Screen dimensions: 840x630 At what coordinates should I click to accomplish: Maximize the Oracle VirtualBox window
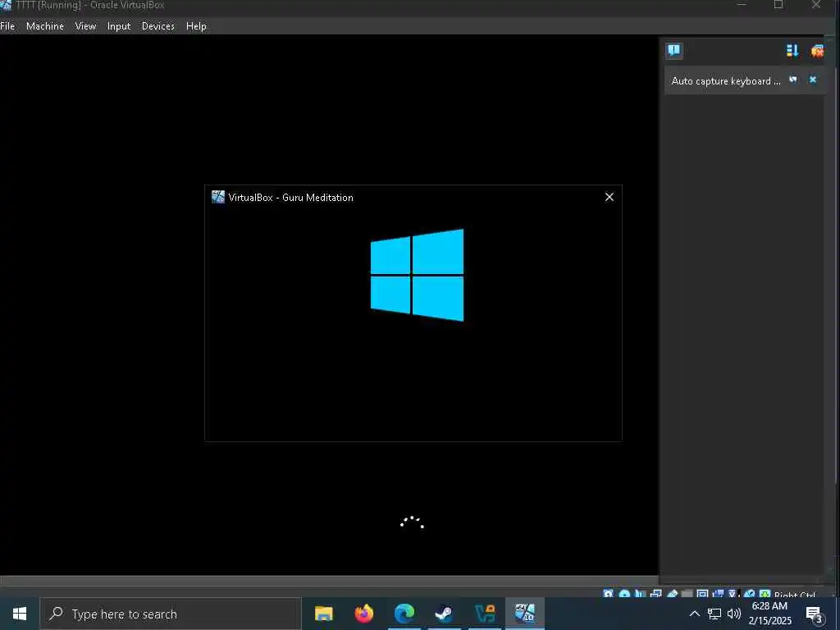coord(778,5)
